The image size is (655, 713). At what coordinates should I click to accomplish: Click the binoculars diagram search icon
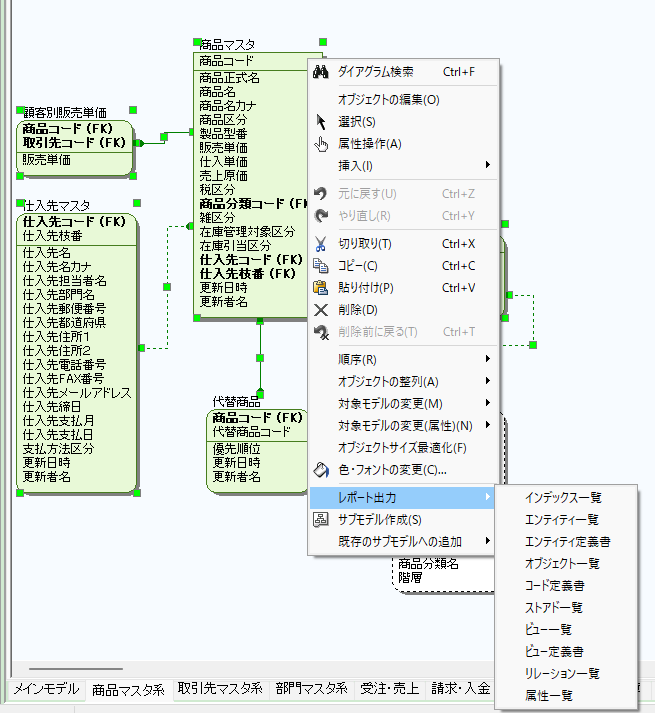pos(321,71)
